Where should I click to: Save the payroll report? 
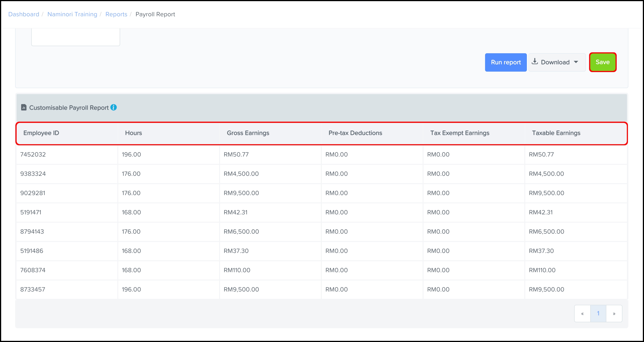(602, 62)
